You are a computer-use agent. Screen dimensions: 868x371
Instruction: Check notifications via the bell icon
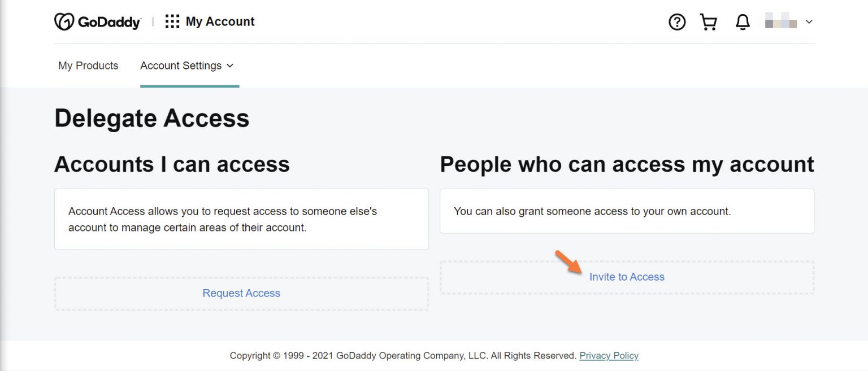coord(742,21)
